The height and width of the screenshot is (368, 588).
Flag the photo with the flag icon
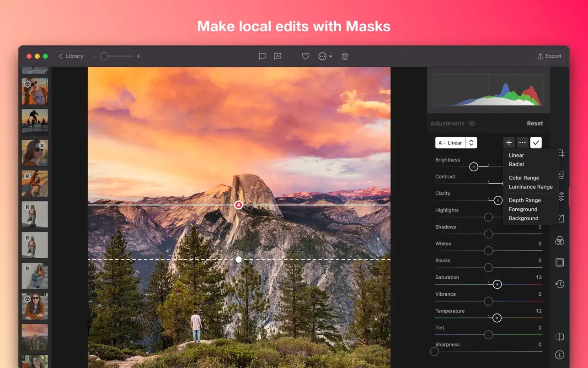(x=262, y=56)
